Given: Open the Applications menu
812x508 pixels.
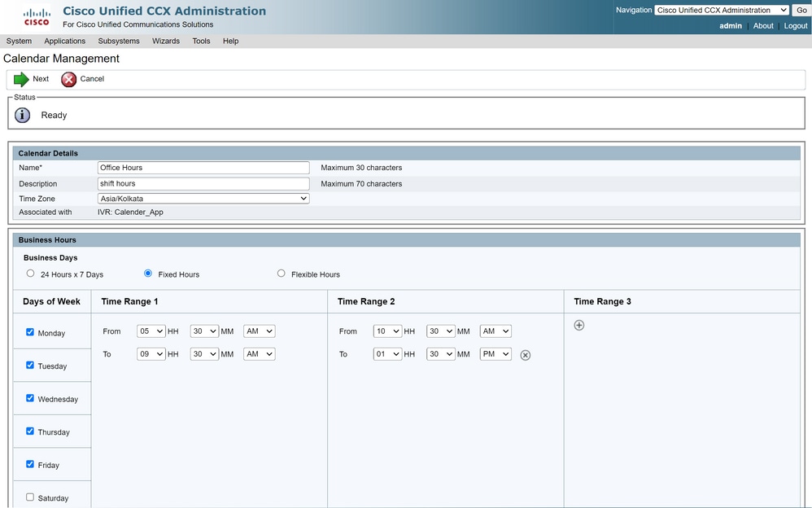Looking at the screenshot, I should tap(65, 41).
